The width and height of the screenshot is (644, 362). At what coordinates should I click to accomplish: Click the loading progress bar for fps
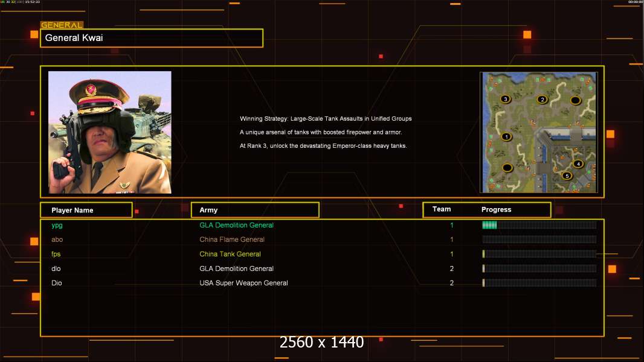(x=539, y=254)
